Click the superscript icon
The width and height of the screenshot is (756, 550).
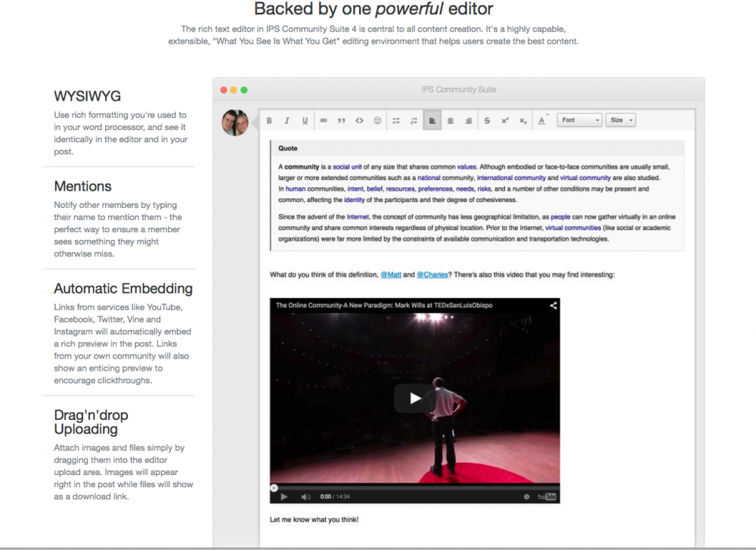click(504, 120)
